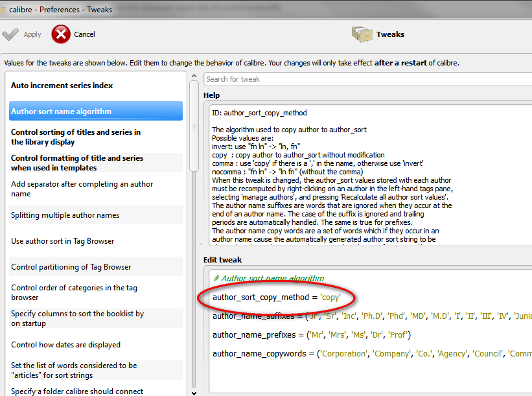The image size is (532, 396).
Task: Select Splitting multiple author names tweak
Action: click(x=96, y=215)
